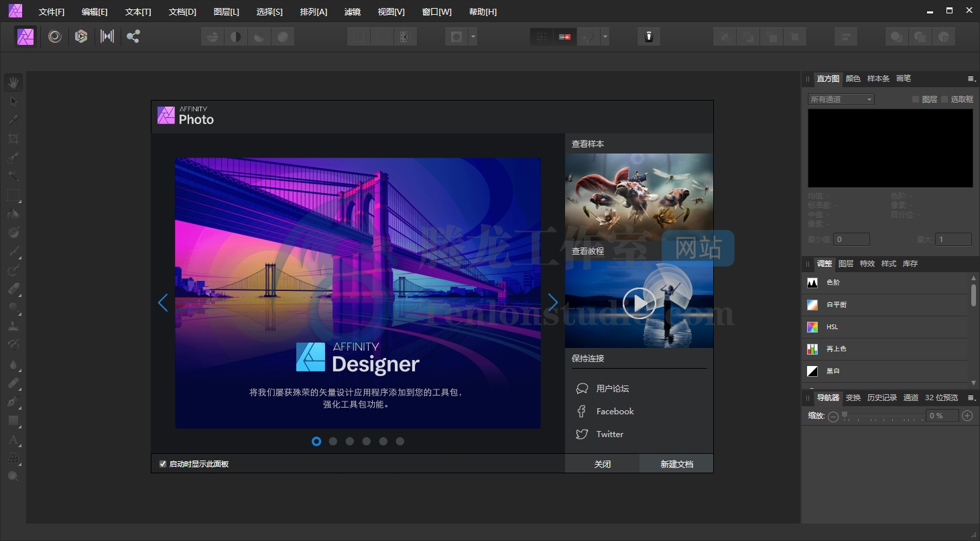Go to the previous welcome slide arrow

click(163, 303)
